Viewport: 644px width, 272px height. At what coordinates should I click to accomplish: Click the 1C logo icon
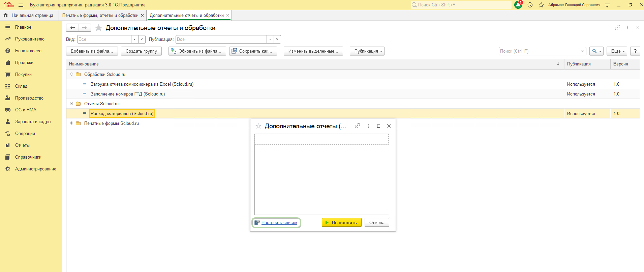pyautogui.click(x=9, y=5)
